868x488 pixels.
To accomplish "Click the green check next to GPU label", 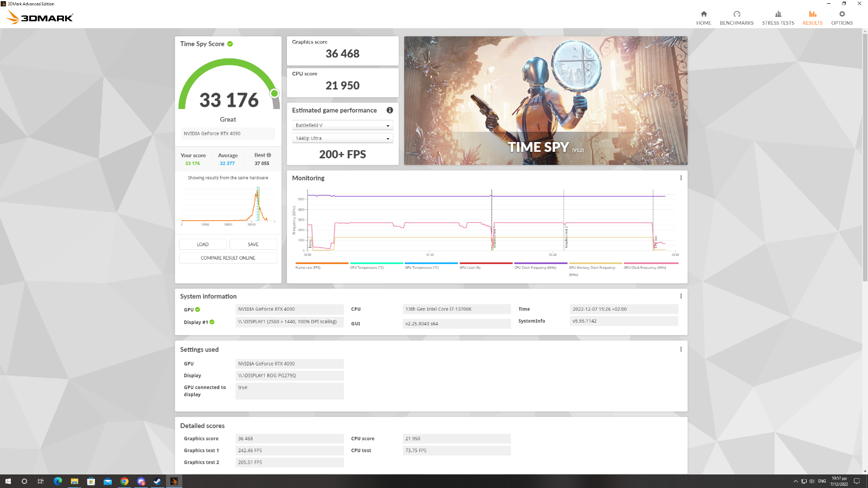I will coord(197,310).
